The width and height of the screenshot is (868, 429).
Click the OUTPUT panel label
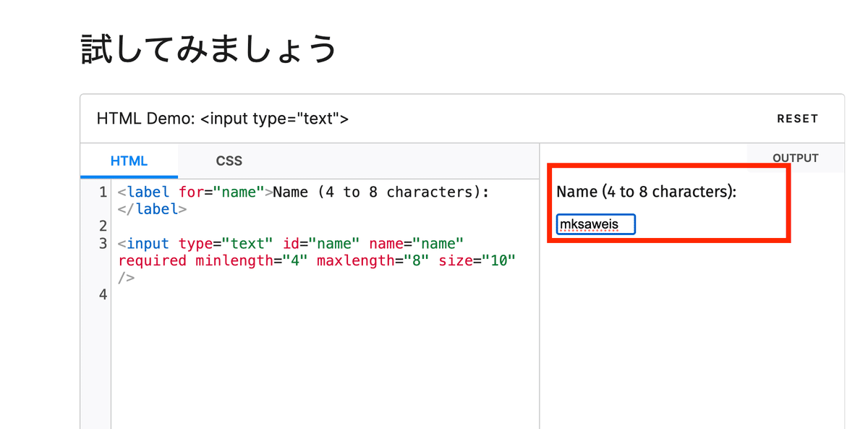[796, 157]
